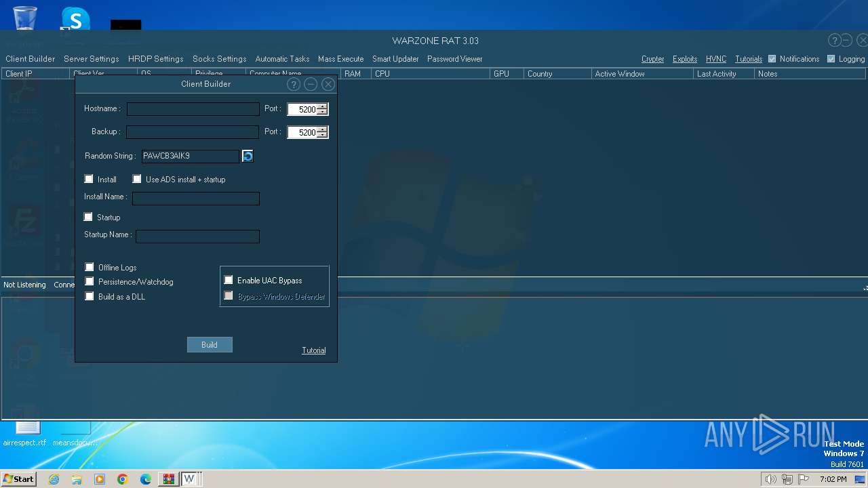Focus the Startup Name field
This screenshot has height=488, width=868.
click(197, 236)
